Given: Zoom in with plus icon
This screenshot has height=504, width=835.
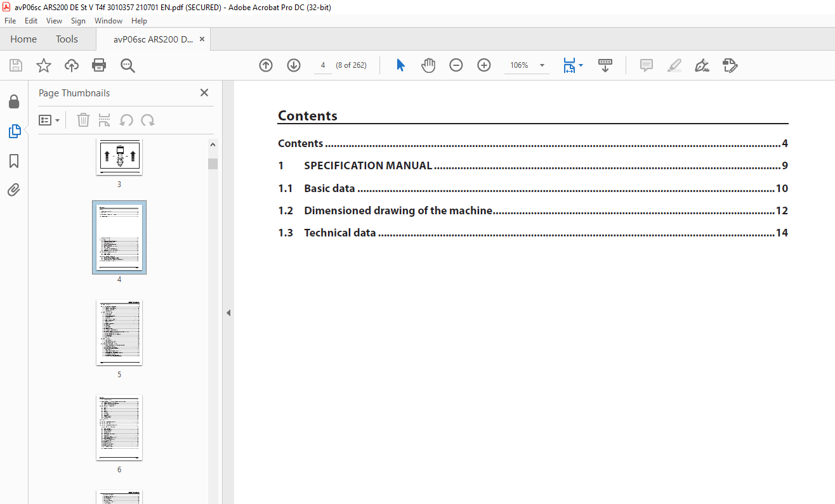Looking at the screenshot, I should (484, 65).
